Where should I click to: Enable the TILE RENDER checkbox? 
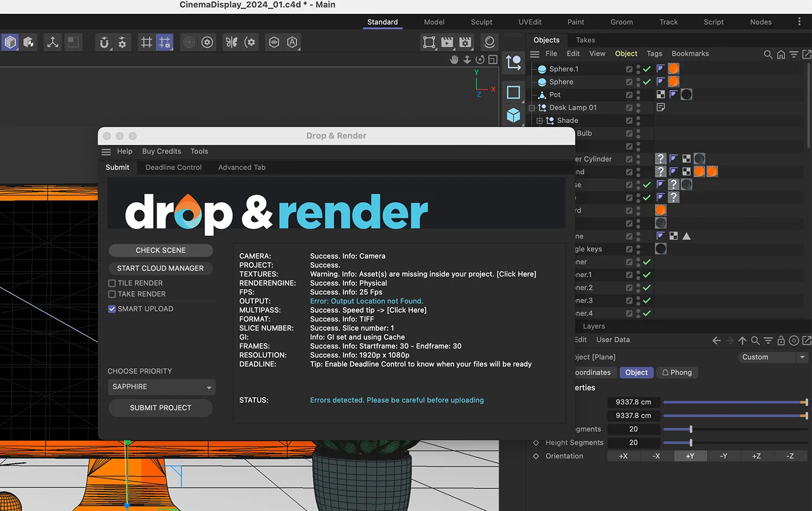point(112,283)
